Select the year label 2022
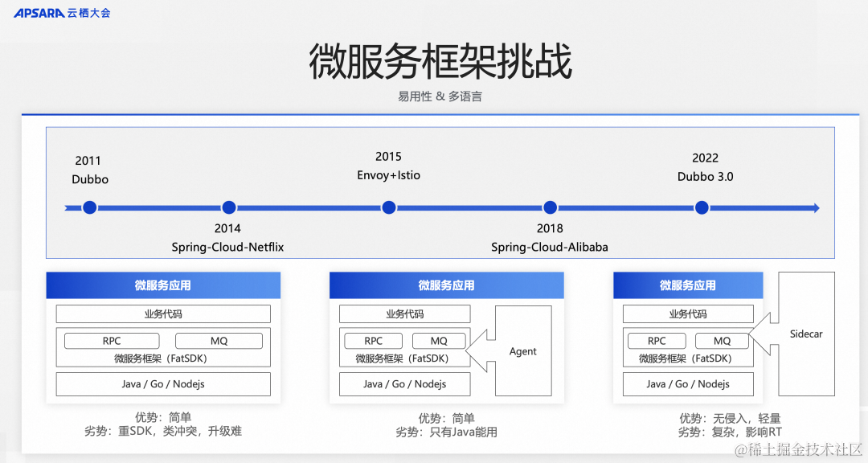The height and width of the screenshot is (463, 868). coord(706,158)
